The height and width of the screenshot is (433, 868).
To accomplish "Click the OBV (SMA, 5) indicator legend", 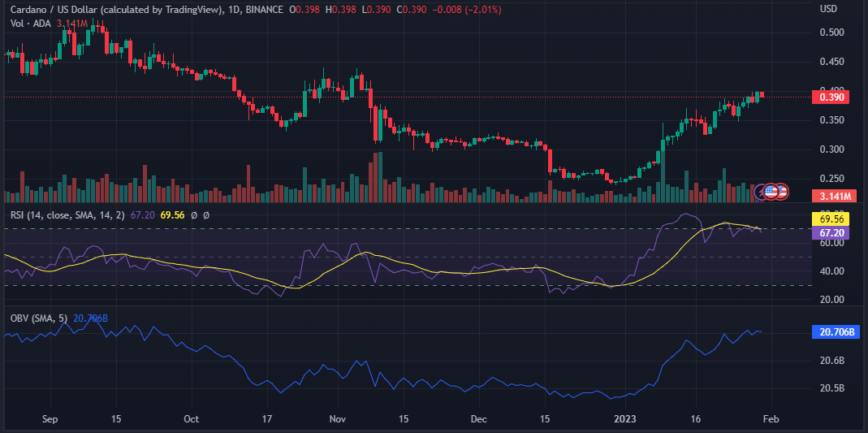I will [x=39, y=318].
